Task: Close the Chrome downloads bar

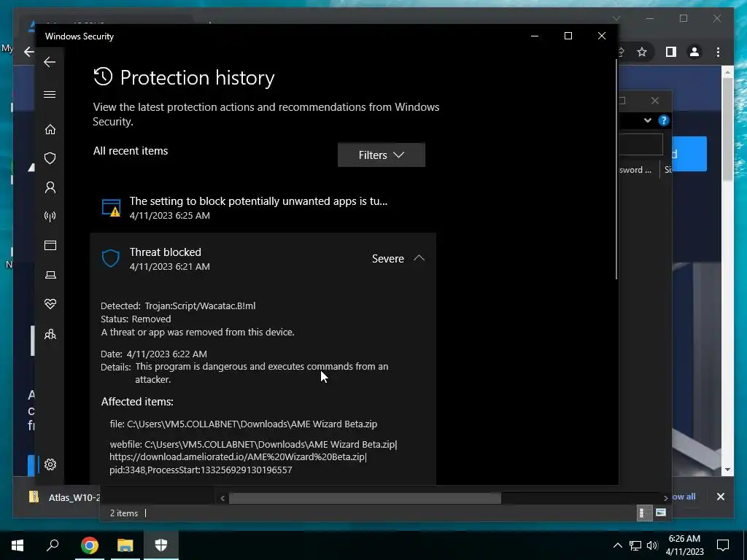Action: point(720,497)
